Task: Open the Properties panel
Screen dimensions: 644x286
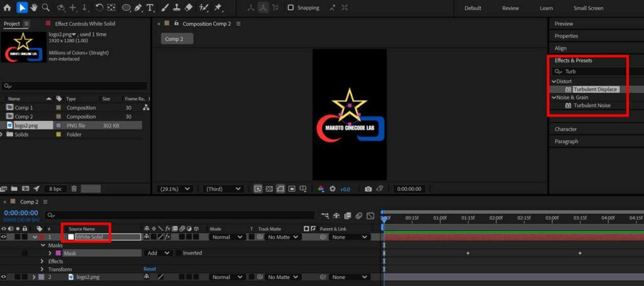Action: (566, 36)
